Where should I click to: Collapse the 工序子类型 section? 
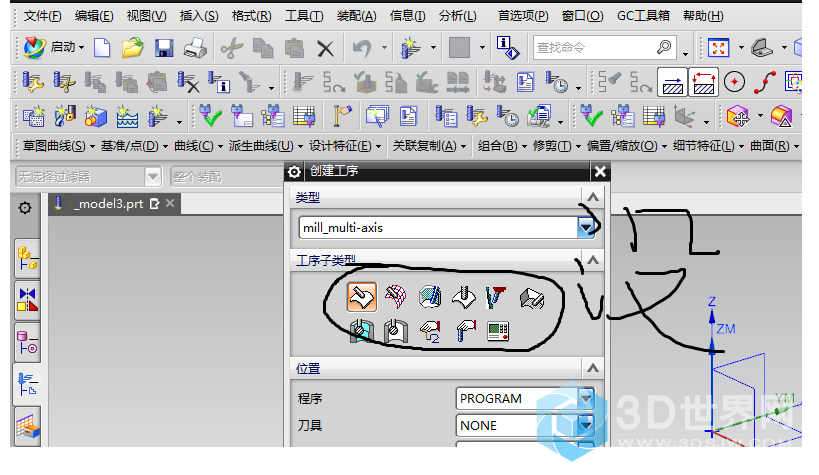point(592,260)
